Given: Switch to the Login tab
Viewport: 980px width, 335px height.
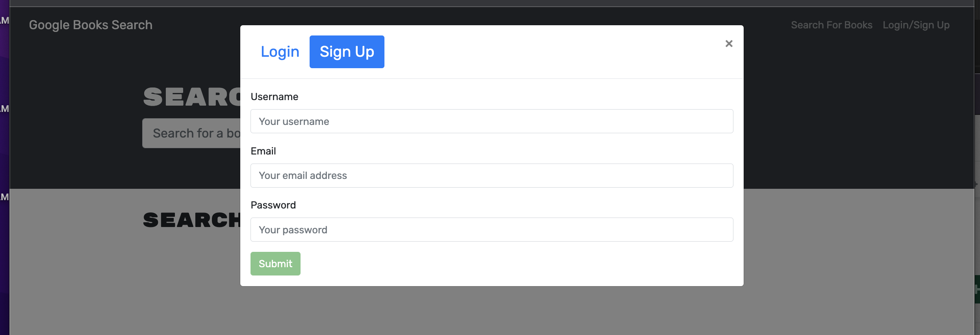Looking at the screenshot, I should point(280,52).
